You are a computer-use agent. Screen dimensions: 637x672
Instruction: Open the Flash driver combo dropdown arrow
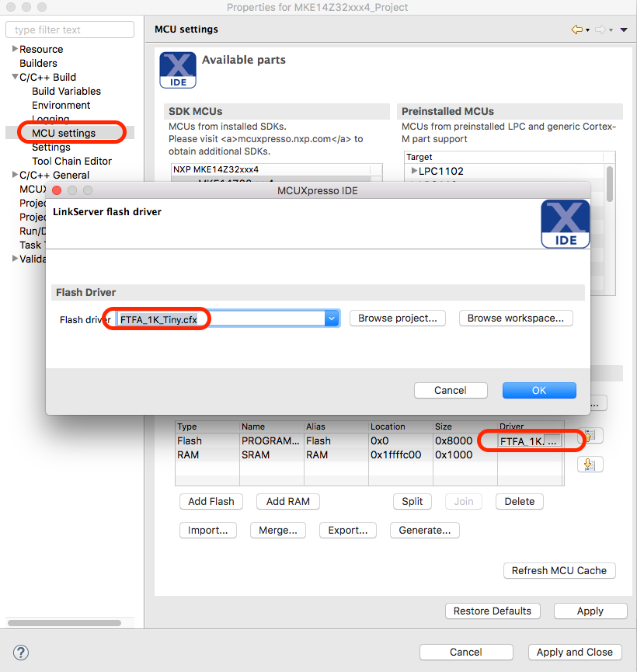click(x=332, y=319)
